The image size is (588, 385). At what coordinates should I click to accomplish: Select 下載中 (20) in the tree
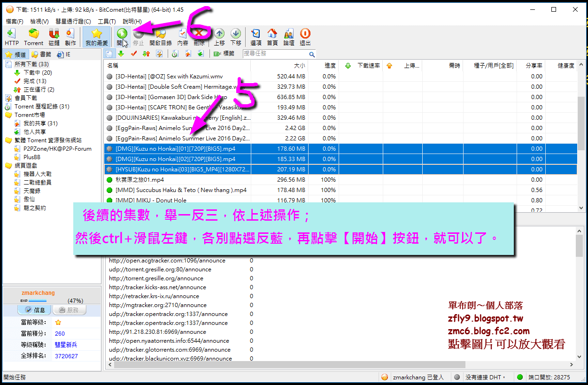pyautogui.click(x=38, y=73)
